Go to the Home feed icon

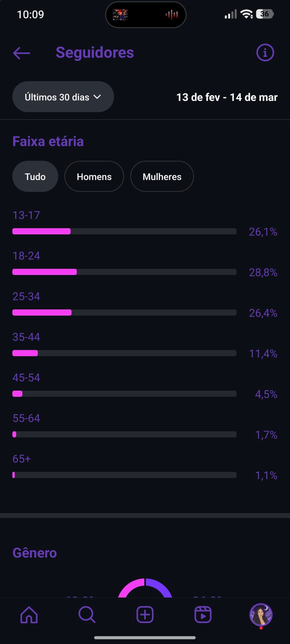[29, 615]
